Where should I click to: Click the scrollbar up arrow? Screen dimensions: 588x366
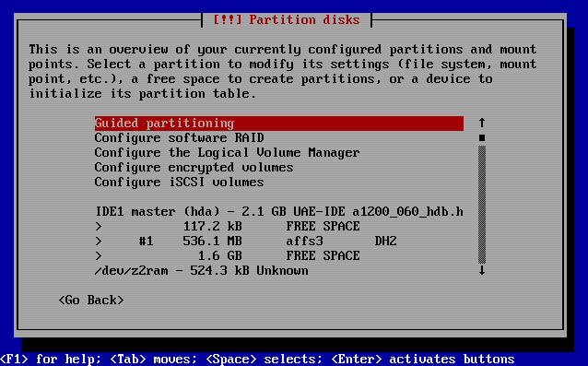(x=482, y=123)
